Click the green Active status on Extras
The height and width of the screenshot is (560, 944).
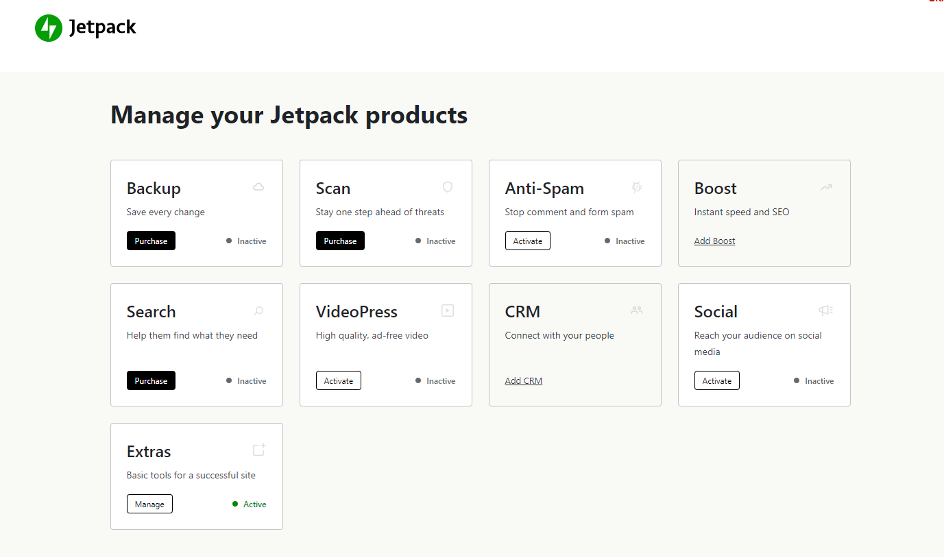coord(250,504)
